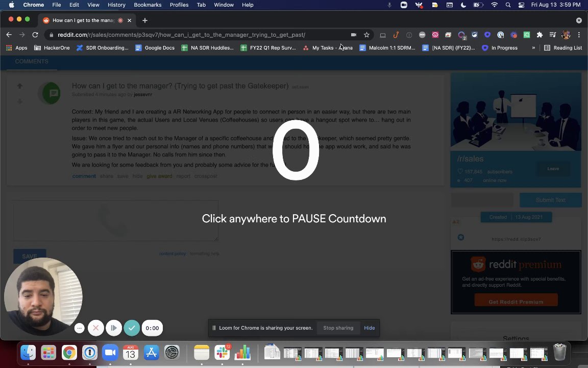Click the Loom pause/restart recording button

point(114,328)
